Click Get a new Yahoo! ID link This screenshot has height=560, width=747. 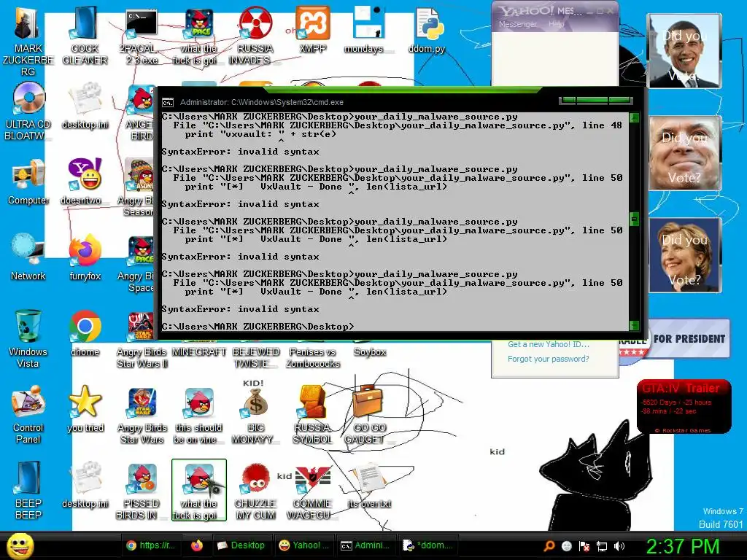coord(549,344)
